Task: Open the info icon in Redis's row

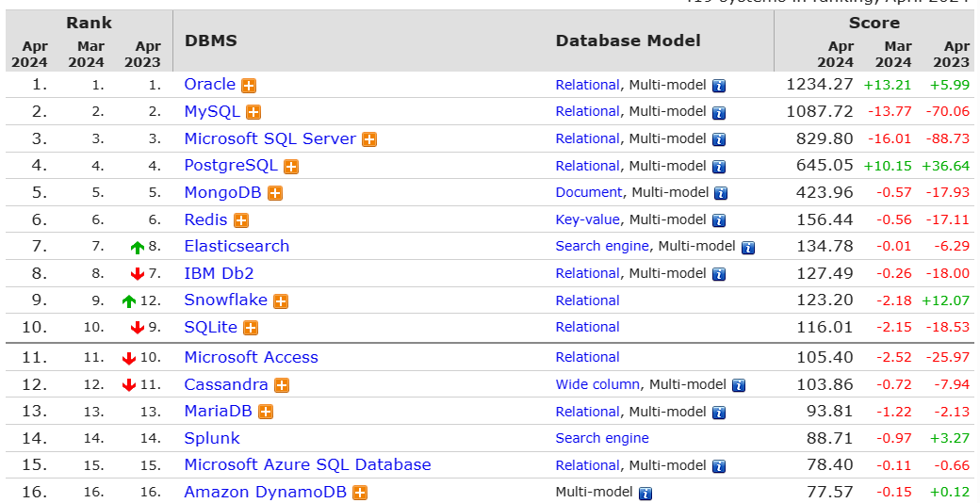Action: (719, 220)
